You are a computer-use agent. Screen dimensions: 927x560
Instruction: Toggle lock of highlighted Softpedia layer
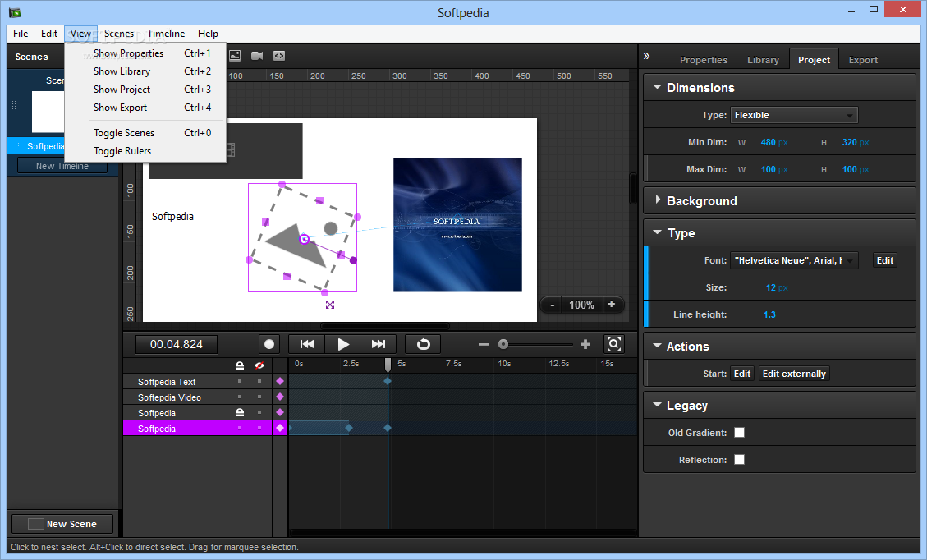[x=240, y=428]
